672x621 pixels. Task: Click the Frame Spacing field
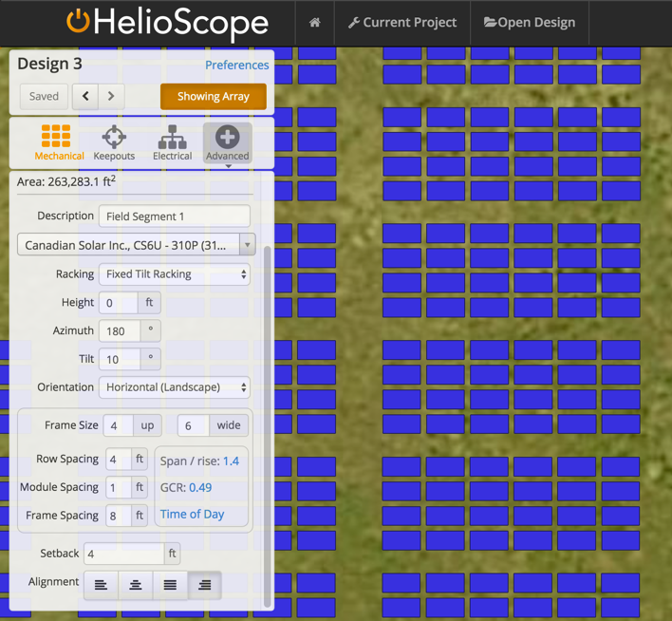119,516
